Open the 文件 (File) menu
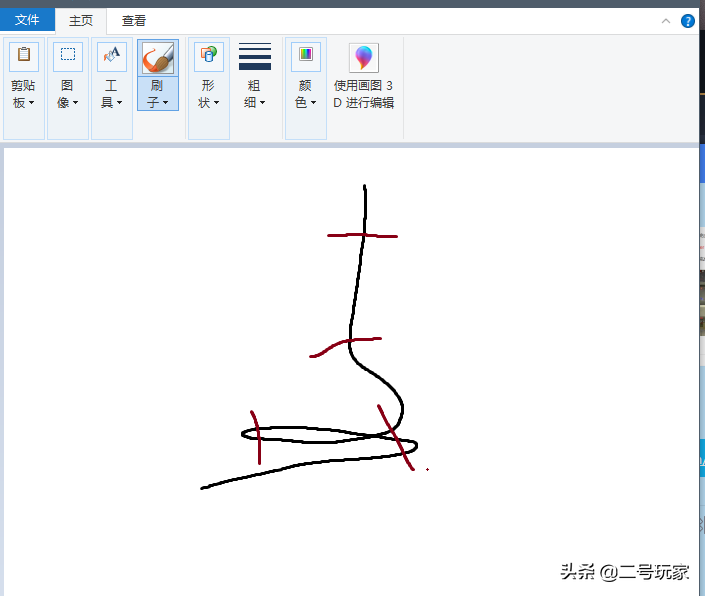This screenshot has width=705, height=596. tap(27, 20)
